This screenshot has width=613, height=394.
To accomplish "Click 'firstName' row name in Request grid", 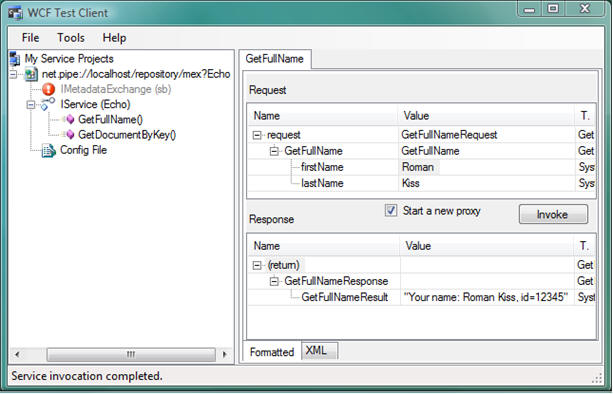I will 322,167.
